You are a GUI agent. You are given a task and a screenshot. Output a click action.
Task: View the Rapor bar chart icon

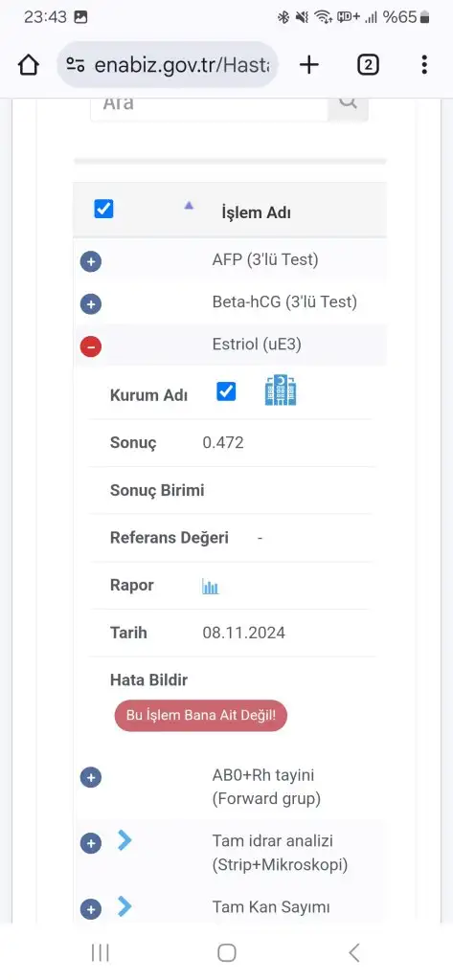(211, 587)
